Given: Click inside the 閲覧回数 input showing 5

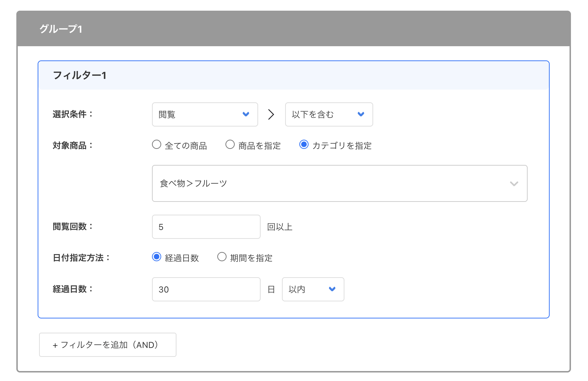Looking at the screenshot, I should [206, 227].
